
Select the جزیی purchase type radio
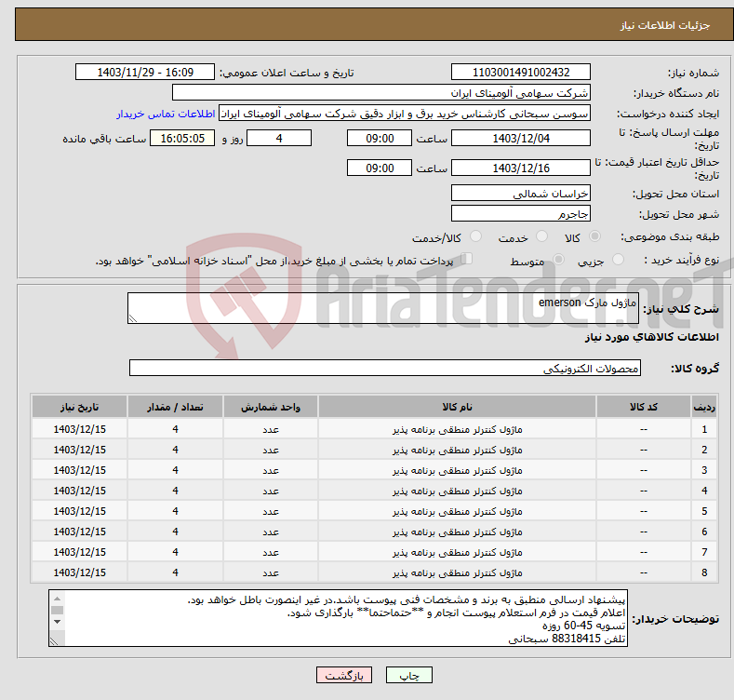point(618,259)
